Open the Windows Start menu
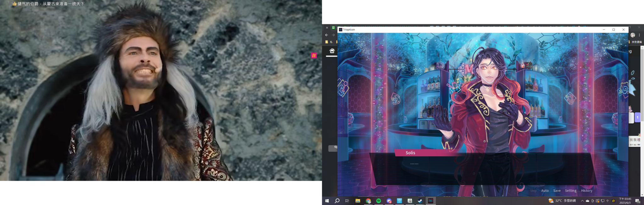Viewport: 644px width, 205px height. [x=327, y=201]
